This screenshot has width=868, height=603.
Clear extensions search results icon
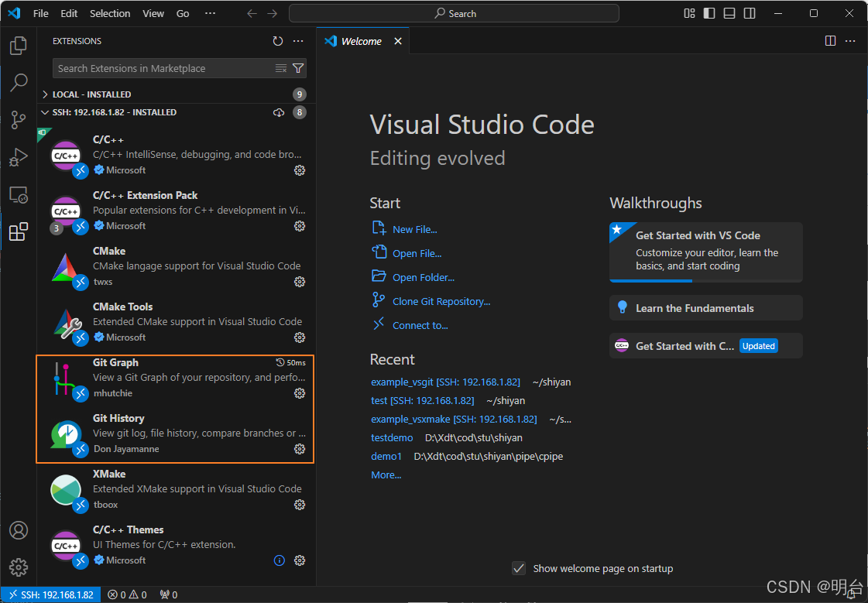coord(281,68)
